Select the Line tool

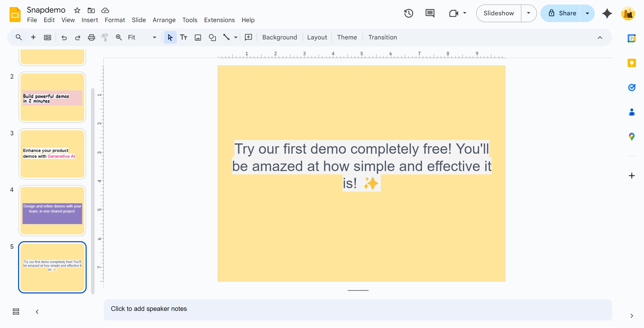click(226, 37)
